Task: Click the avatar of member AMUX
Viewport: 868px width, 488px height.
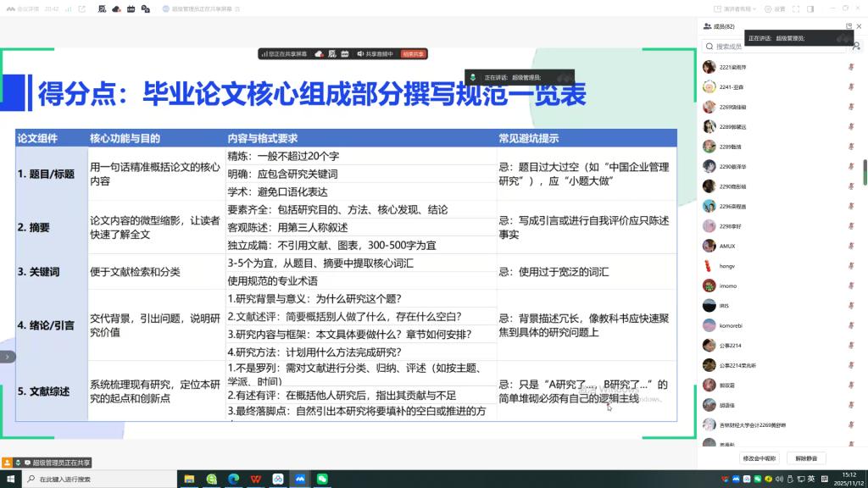Action: point(709,247)
